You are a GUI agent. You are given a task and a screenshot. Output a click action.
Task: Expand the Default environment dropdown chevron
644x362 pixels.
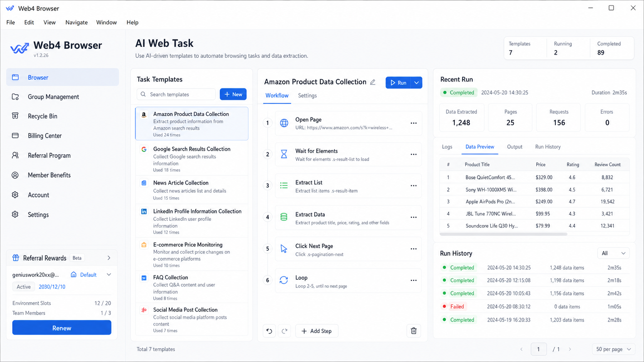109,275
